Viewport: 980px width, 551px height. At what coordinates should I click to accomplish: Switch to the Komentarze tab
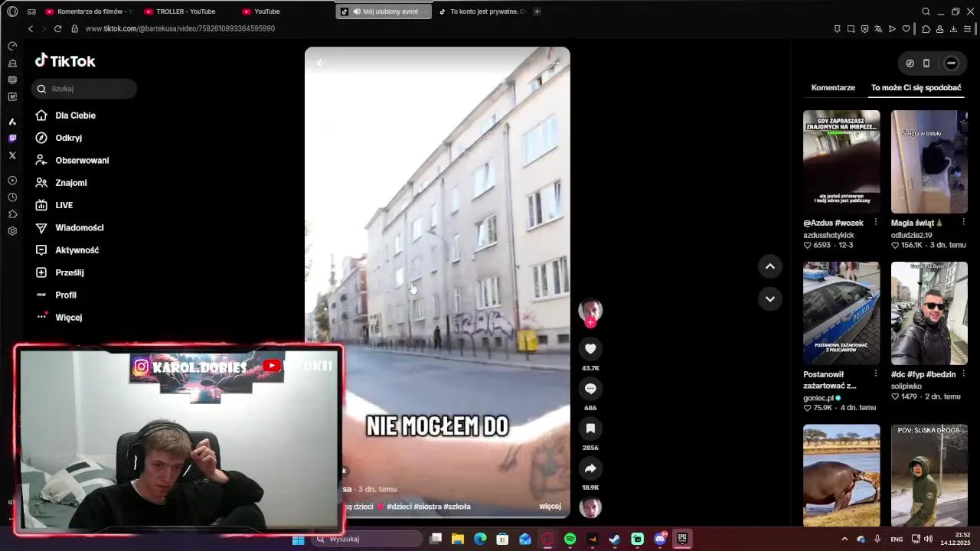[x=833, y=88]
